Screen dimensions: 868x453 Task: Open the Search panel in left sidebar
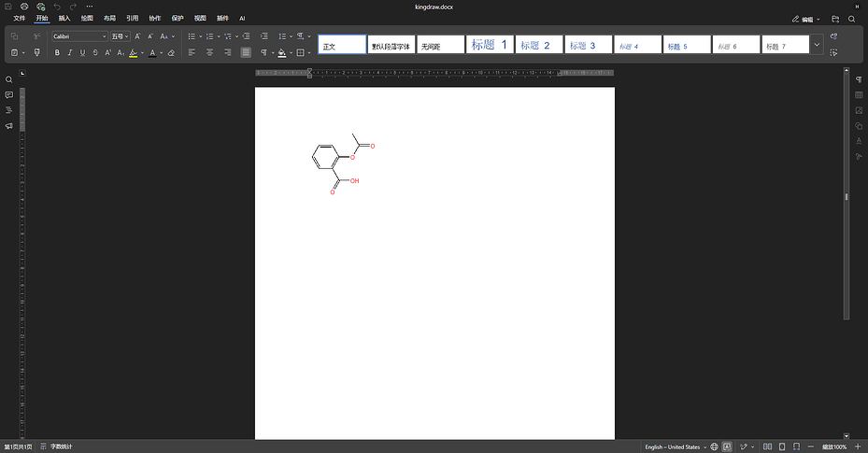(x=8, y=79)
